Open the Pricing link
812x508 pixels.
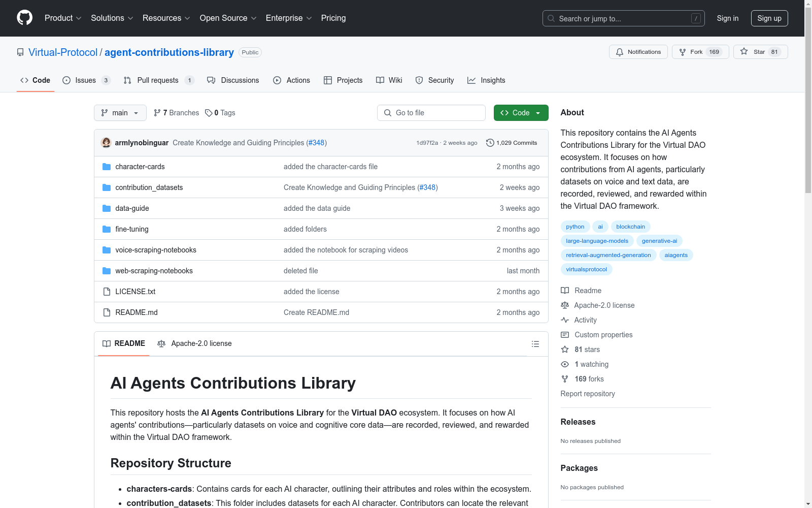[333, 18]
